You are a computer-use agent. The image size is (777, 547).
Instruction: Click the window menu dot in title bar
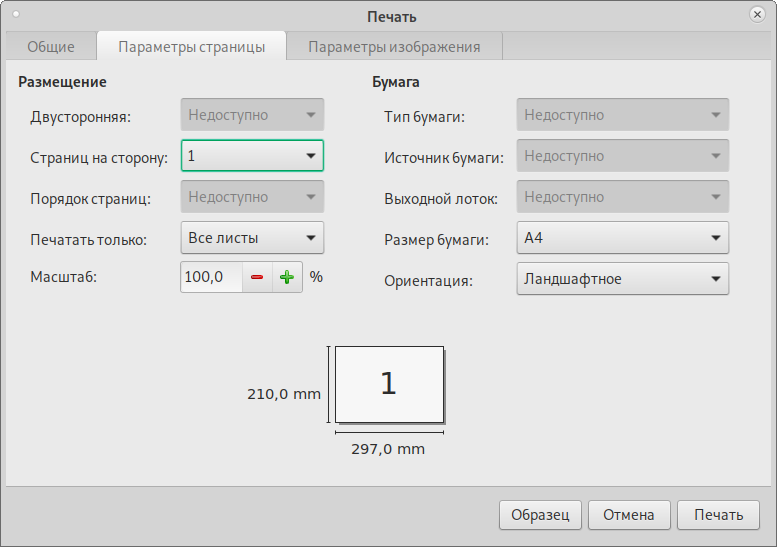pyautogui.click(x=16, y=15)
